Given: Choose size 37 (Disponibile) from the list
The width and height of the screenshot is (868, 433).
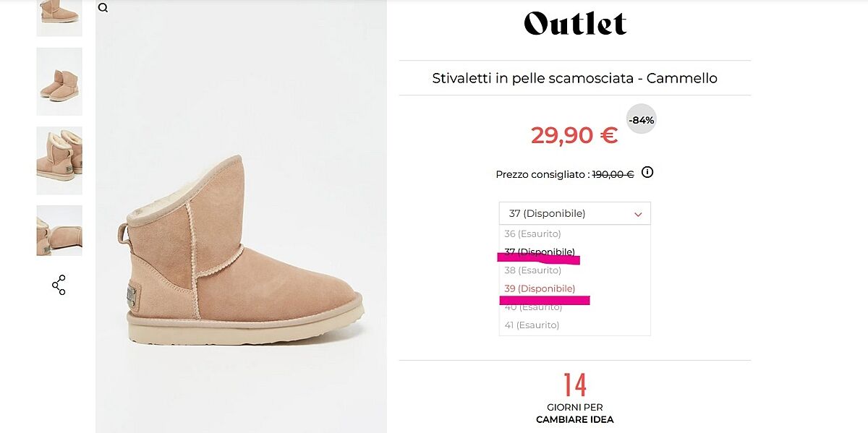Looking at the screenshot, I should pos(540,252).
